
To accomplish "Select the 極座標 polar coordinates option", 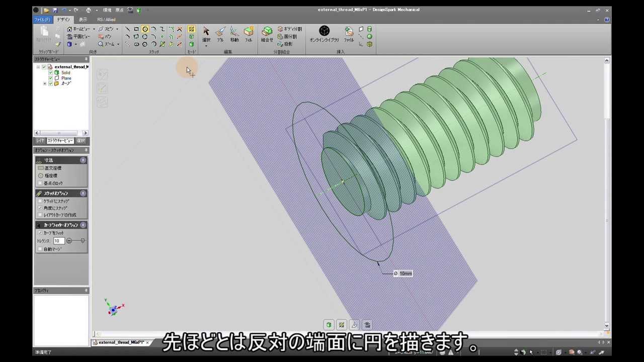I will point(41,176).
